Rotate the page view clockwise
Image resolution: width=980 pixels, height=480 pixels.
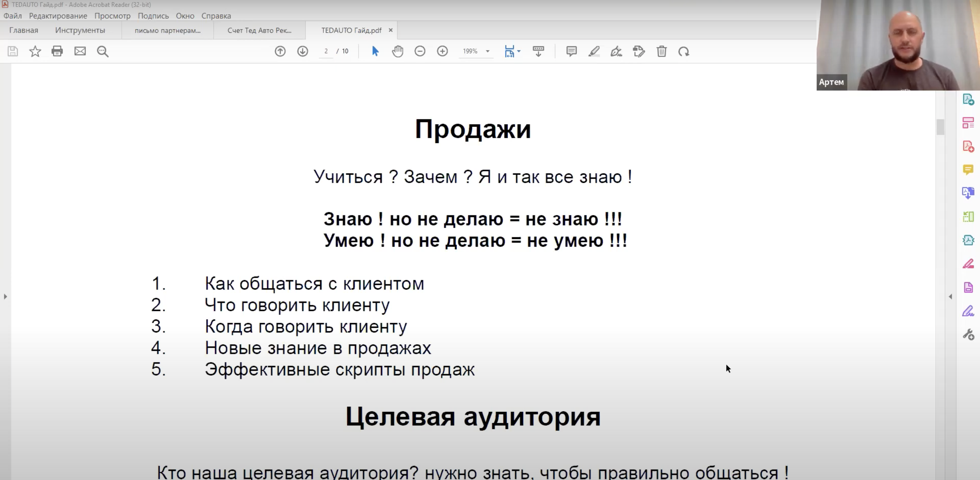pos(684,51)
